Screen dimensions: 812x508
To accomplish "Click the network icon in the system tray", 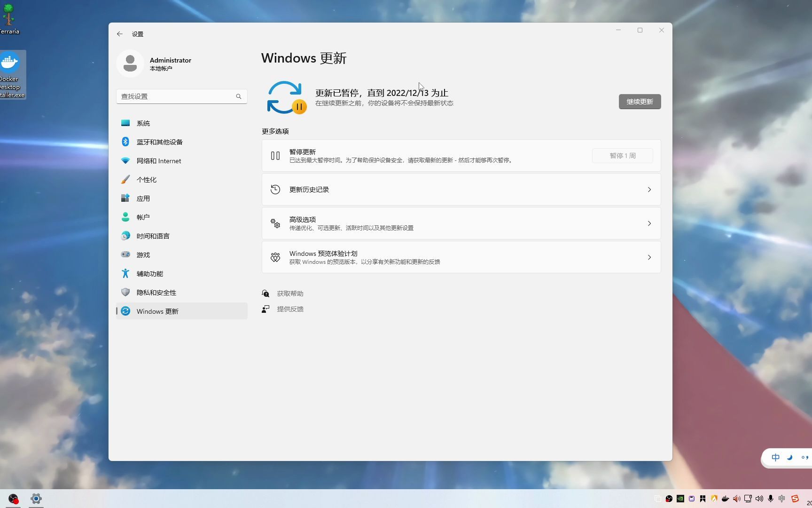I will tap(748, 499).
